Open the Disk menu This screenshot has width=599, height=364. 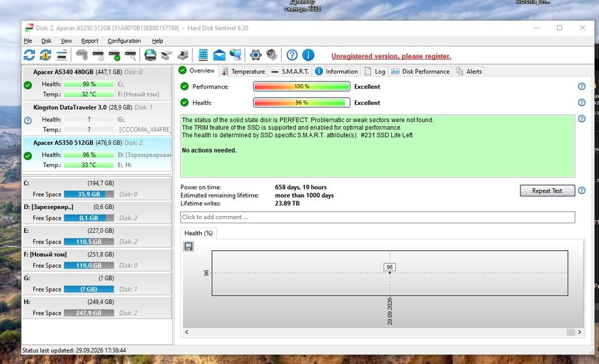[46, 41]
